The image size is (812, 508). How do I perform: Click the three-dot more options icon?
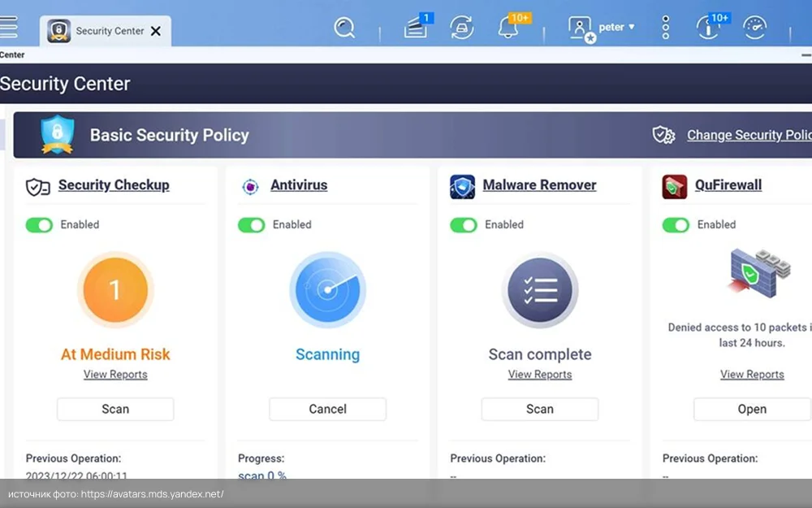666,28
